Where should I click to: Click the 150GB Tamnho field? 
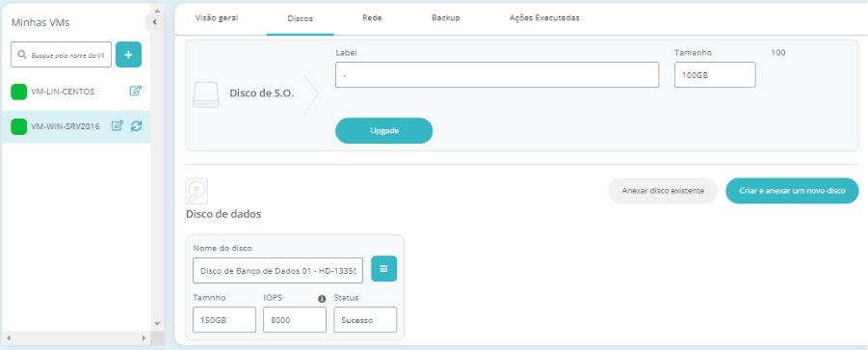pyautogui.click(x=224, y=319)
